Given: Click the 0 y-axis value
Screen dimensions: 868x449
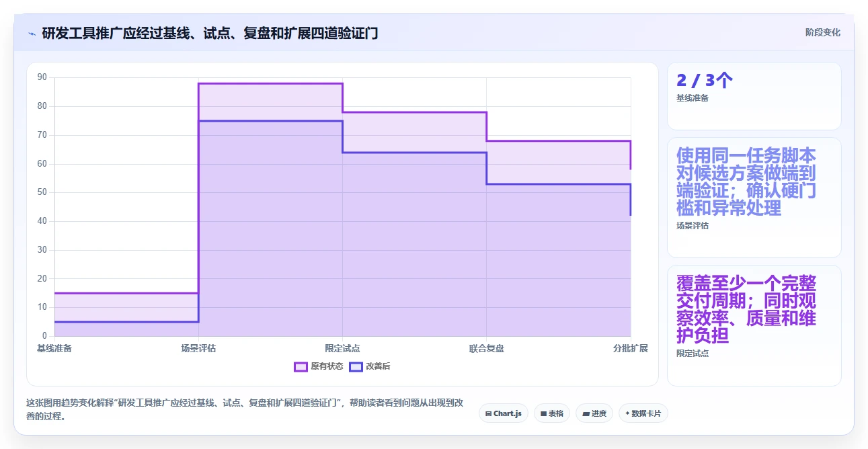Looking at the screenshot, I should tap(45, 336).
